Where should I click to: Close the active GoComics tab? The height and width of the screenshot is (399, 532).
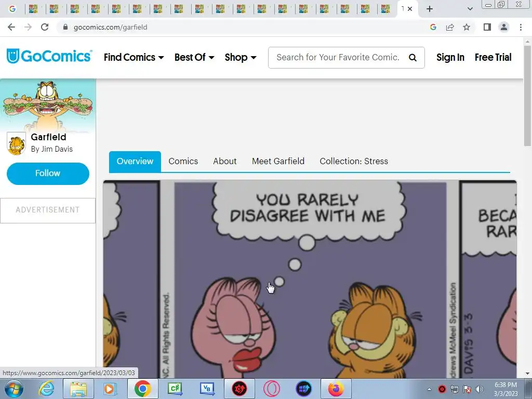coord(410,9)
